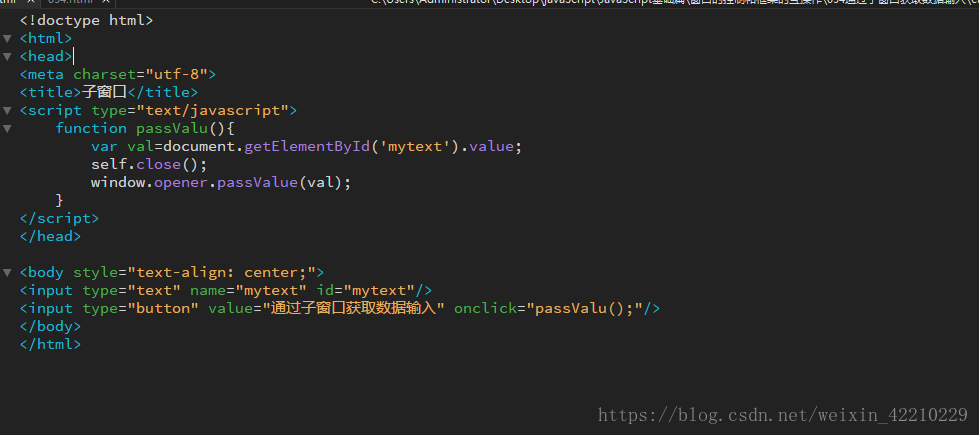Click the function's closing brace }
Viewport: 979px width, 435px height.
click(x=59, y=200)
